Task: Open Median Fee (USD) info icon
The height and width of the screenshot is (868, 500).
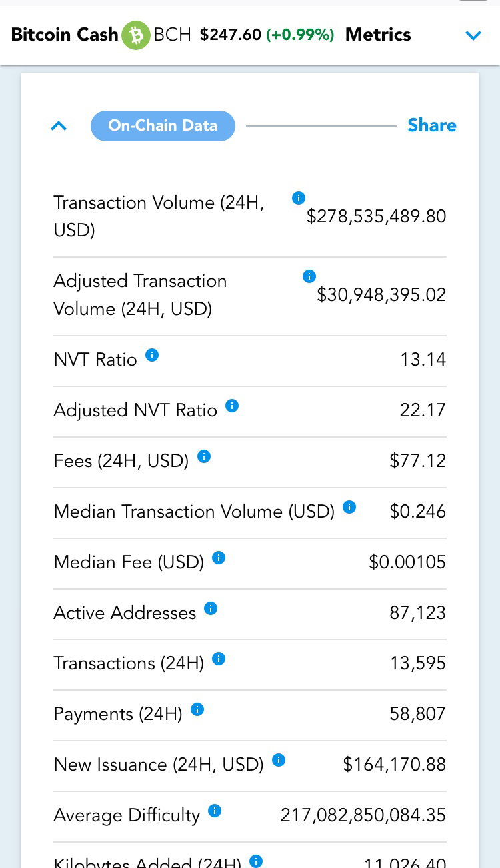Action: [219, 558]
